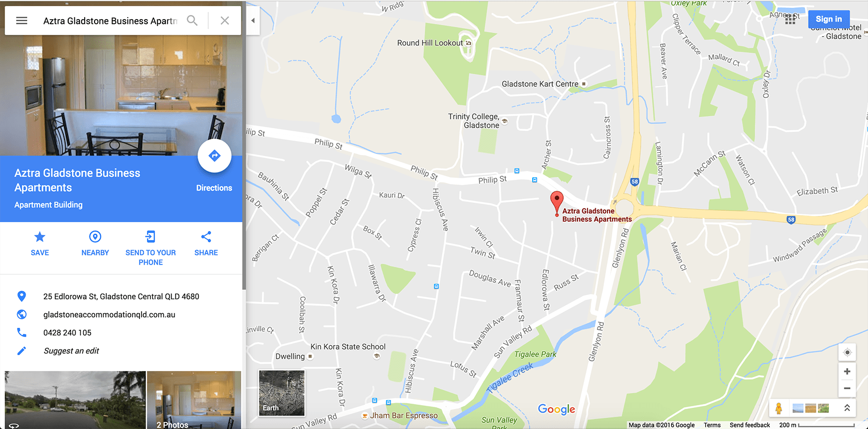Zoom in with the plus button
The width and height of the screenshot is (868, 429).
[847, 372]
